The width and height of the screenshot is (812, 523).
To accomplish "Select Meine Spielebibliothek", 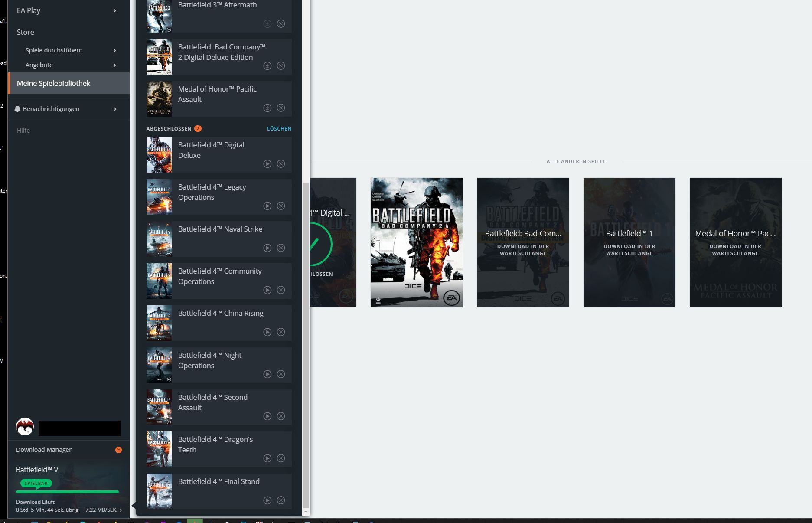I will [69, 83].
